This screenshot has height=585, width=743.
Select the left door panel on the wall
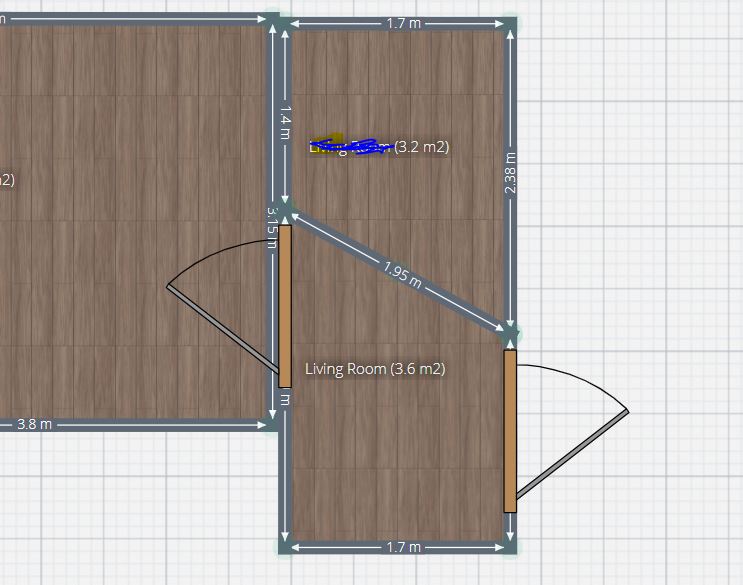[x=285, y=306]
